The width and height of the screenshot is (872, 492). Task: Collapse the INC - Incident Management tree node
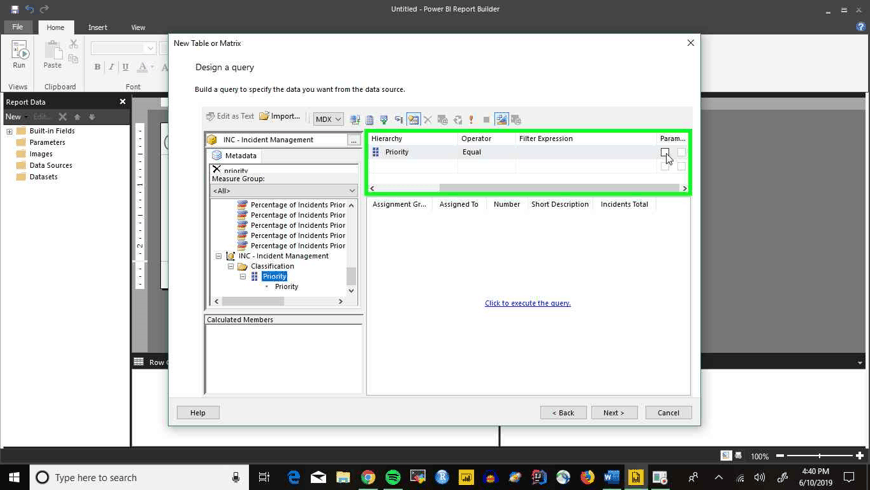[x=219, y=256]
